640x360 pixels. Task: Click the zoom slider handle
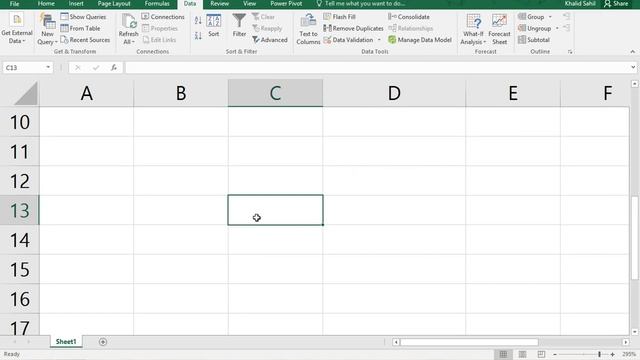click(x=599, y=354)
